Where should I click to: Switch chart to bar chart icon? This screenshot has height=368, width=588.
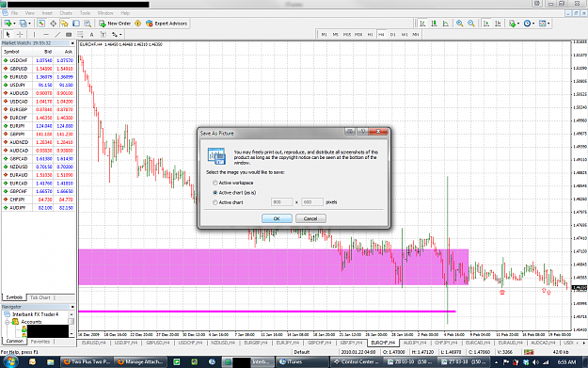[x=422, y=24]
